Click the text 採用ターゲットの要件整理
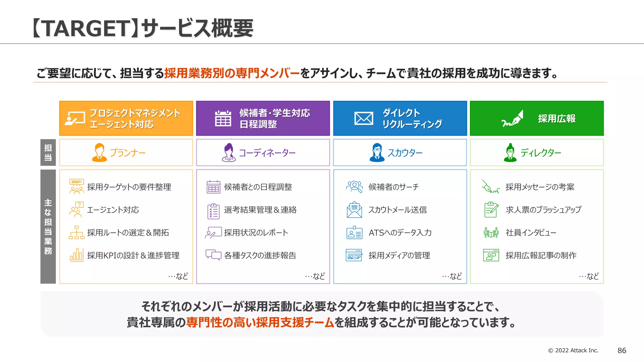644x362 pixels. [x=129, y=187]
